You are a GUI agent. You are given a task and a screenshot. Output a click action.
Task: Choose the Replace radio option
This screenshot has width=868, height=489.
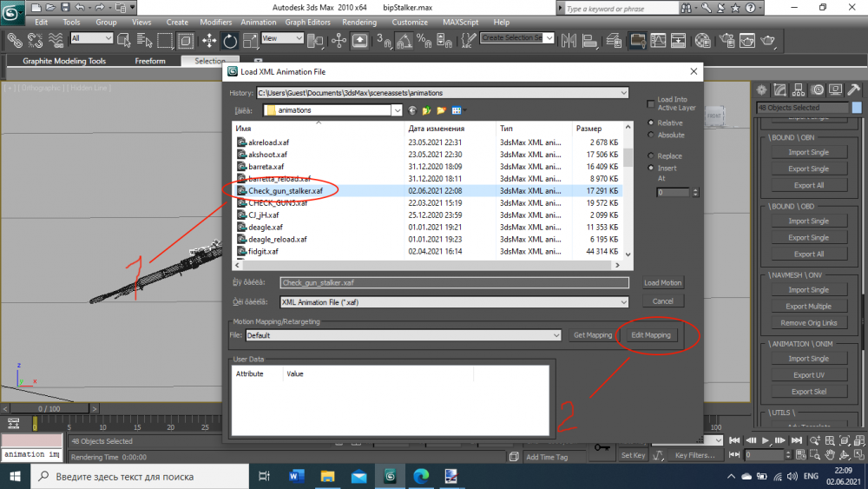pyautogui.click(x=652, y=155)
